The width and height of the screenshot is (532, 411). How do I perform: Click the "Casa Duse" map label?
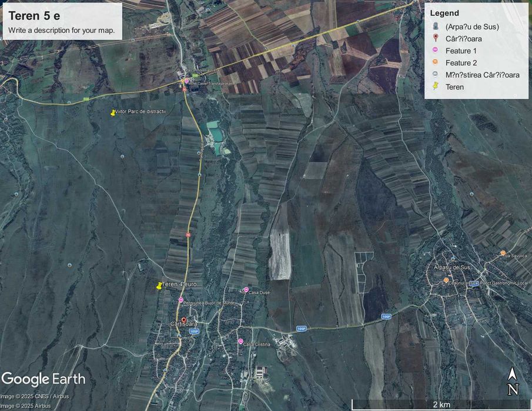pyautogui.click(x=259, y=292)
